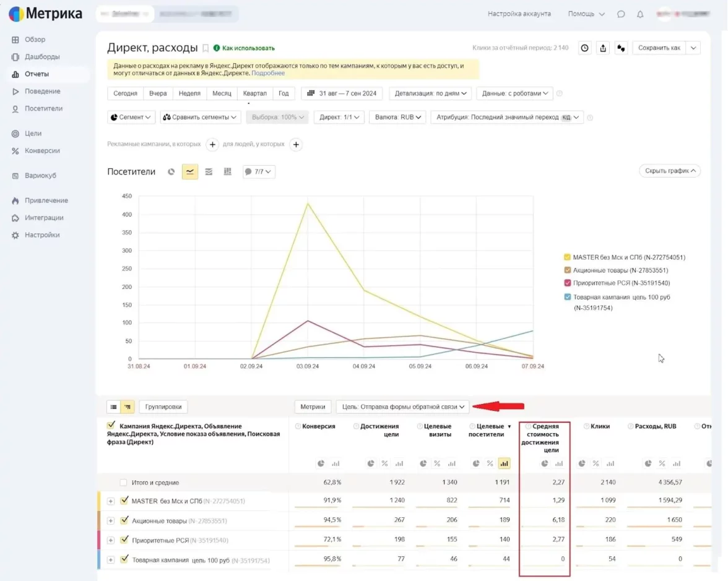Image resolution: width=728 pixels, height=581 pixels.
Task: Click the Скрыть график button
Action: click(669, 171)
